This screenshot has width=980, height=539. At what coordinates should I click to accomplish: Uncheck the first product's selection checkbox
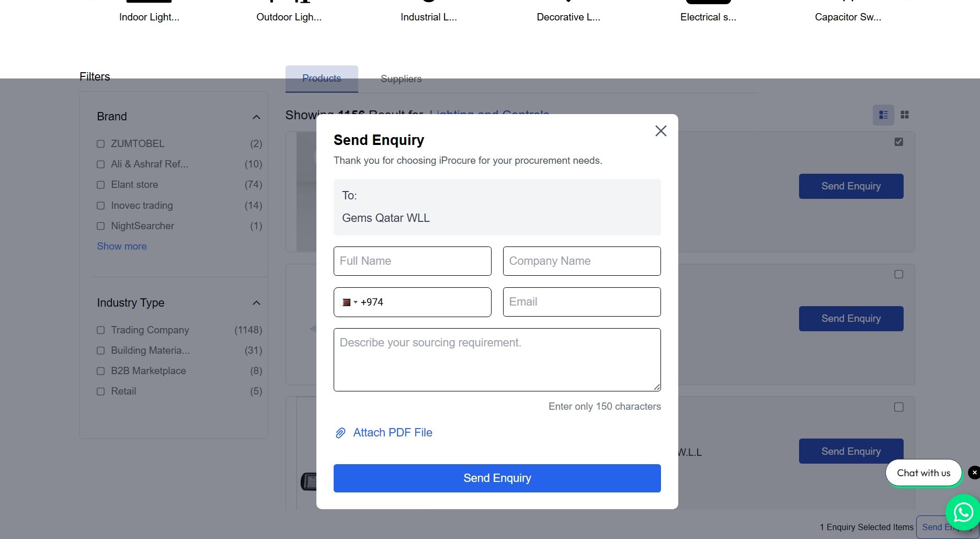(x=898, y=142)
